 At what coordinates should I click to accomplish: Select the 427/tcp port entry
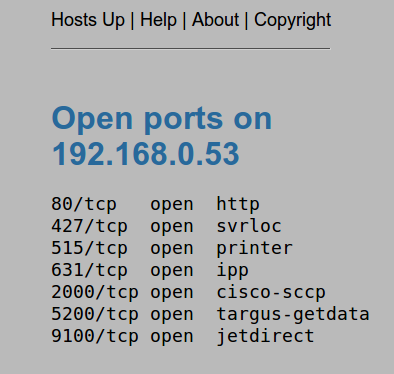point(89,226)
